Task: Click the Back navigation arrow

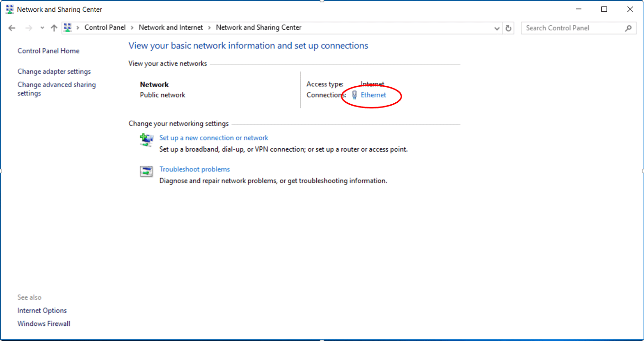Action: [12, 28]
